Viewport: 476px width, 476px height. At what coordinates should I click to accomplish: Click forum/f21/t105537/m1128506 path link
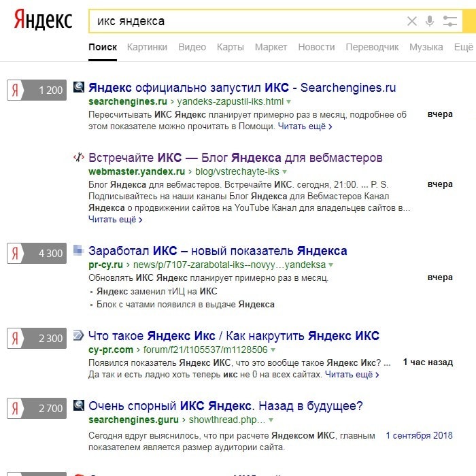point(205,350)
